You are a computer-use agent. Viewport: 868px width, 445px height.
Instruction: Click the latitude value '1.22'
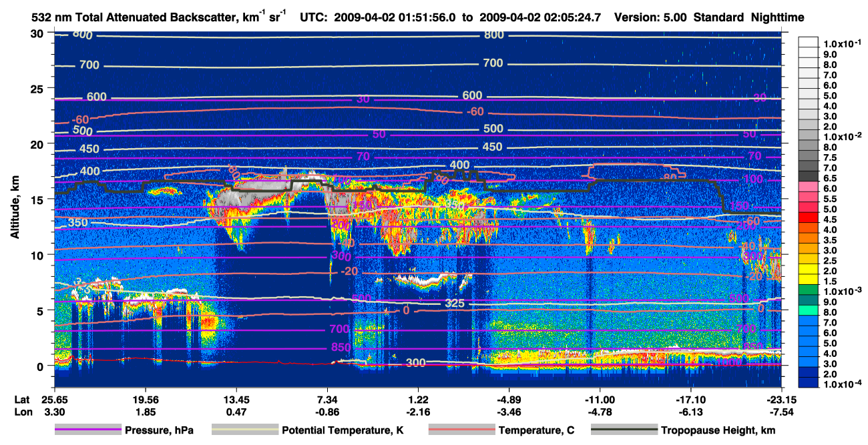click(x=418, y=400)
